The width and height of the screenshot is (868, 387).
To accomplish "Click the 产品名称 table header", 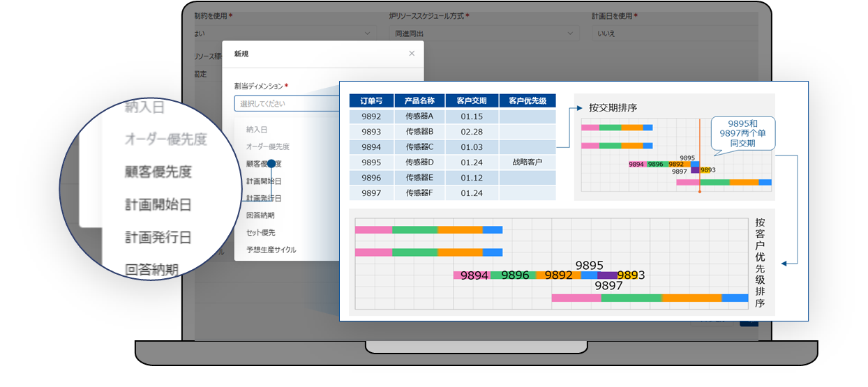I will (x=419, y=101).
